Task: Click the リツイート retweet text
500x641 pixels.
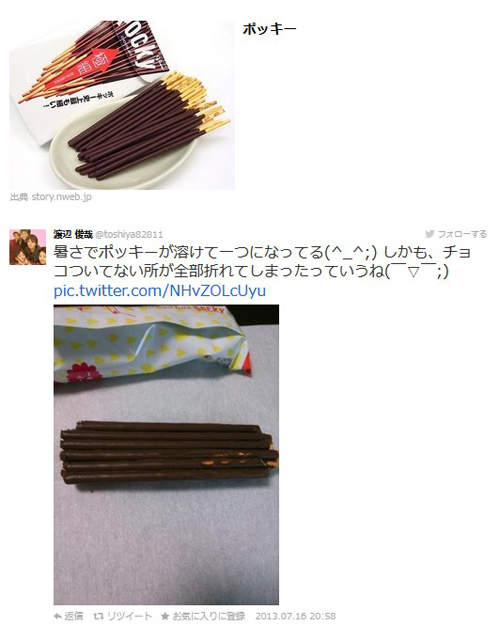Action: point(129,616)
